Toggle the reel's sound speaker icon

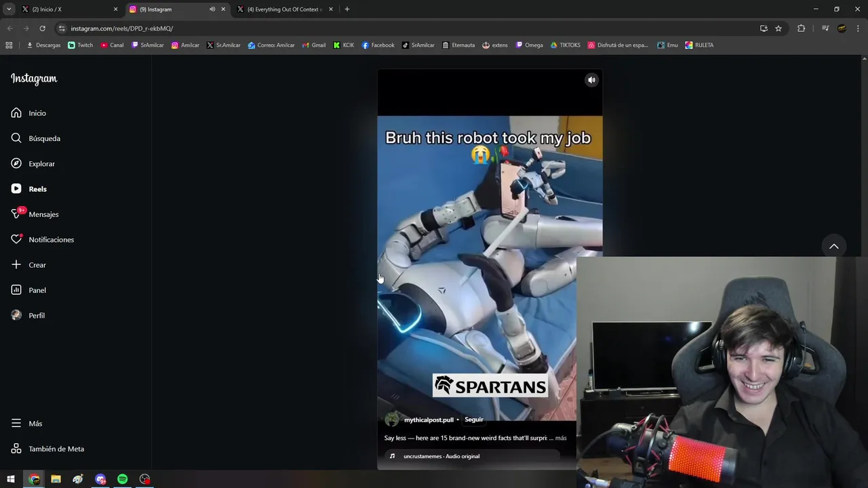(591, 80)
